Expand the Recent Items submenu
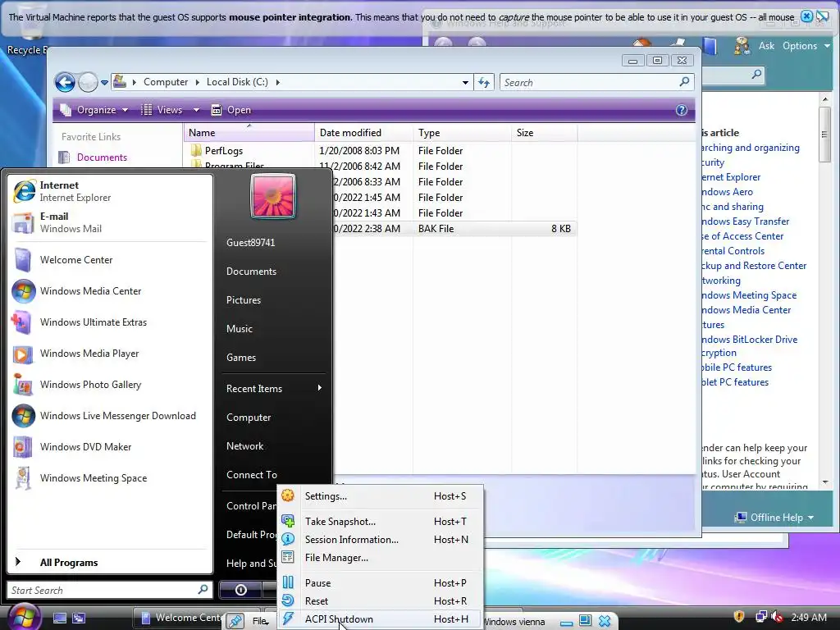Viewport: 840px width, 630px height. tap(274, 388)
